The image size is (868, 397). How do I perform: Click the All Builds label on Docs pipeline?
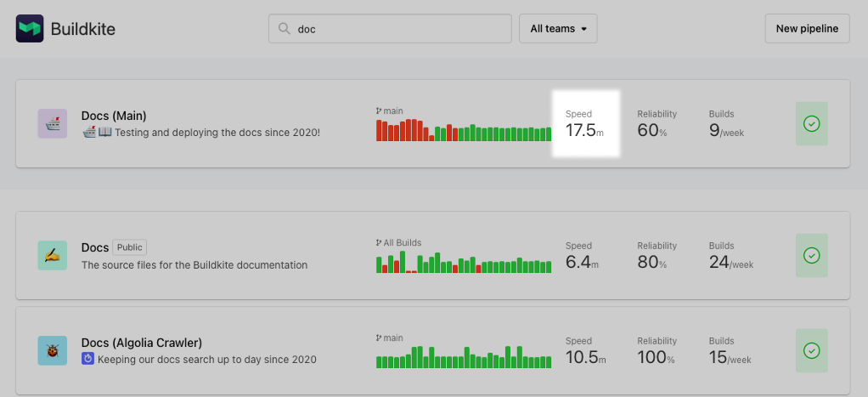pyautogui.click(x=403, y=243)
